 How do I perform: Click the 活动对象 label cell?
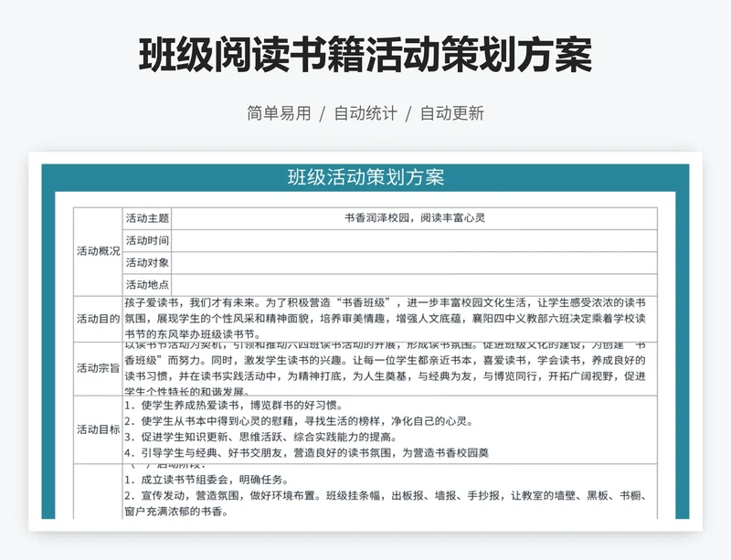click(x=147, y=263)
